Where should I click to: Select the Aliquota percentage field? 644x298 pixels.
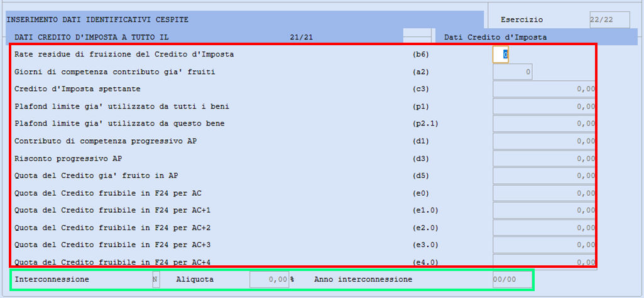coord(269,280)
